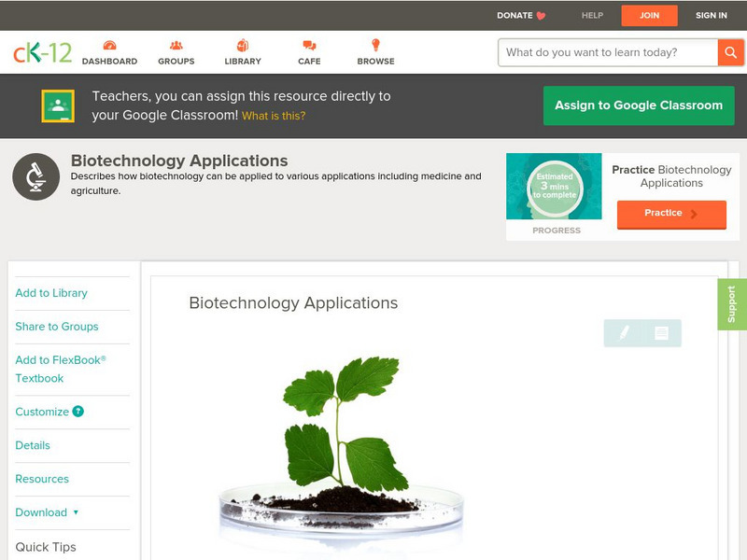Screen dimensions: 747x560
Task: Click the estimated time progress circle
Action: [555, 187]
